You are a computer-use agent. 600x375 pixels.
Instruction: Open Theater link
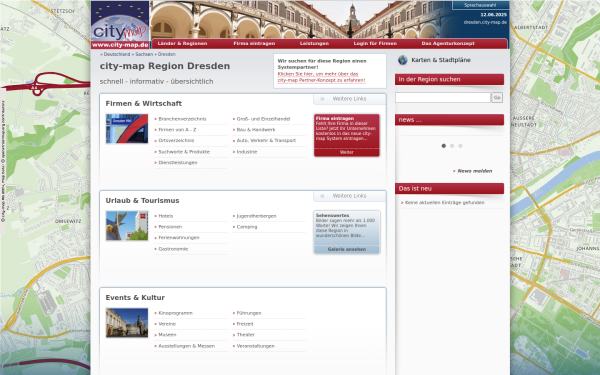[245, 335]
